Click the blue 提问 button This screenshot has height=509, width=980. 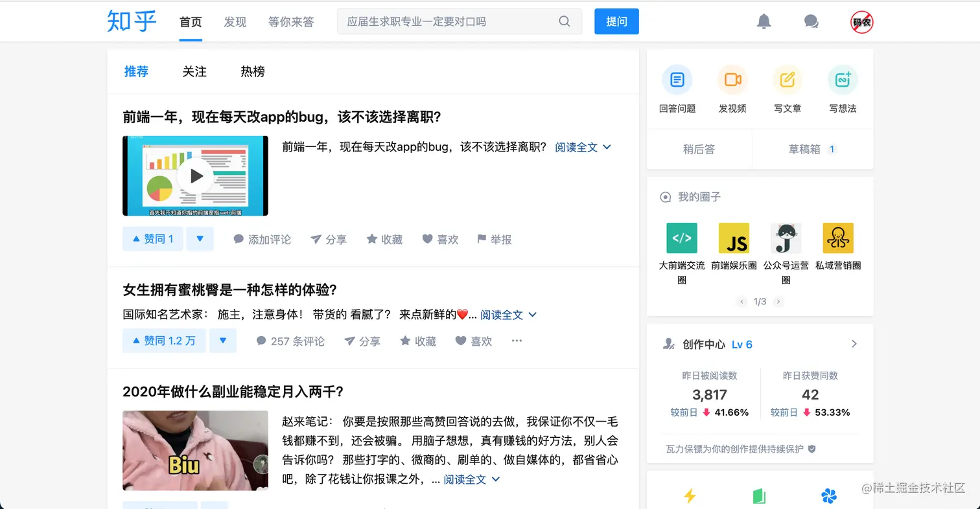coord(617,21)
